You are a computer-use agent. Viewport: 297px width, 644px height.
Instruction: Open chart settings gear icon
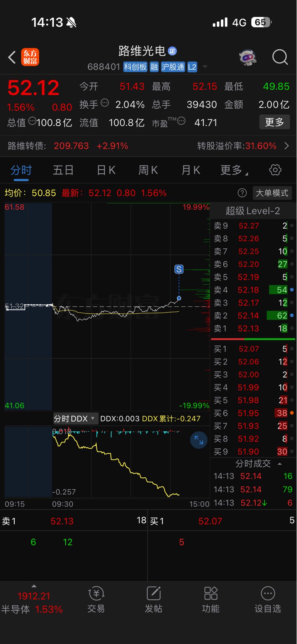[275, 170]
